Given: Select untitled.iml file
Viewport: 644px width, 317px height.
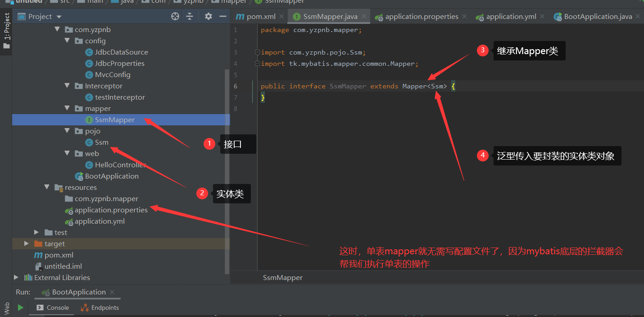Looking at the screenshot, I should [x=58, y=266].
